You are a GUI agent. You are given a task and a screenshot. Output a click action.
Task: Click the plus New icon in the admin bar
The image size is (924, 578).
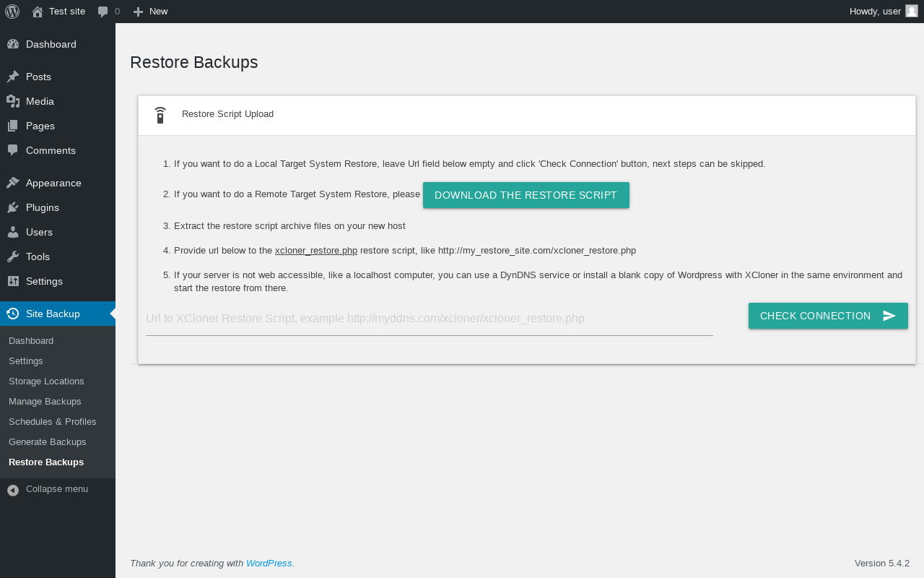click(138, 12)
